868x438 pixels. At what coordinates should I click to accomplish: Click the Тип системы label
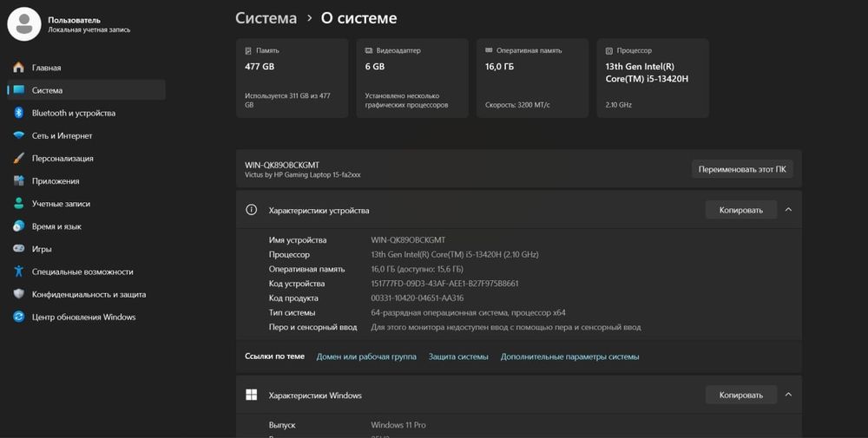tap(292, 312)
